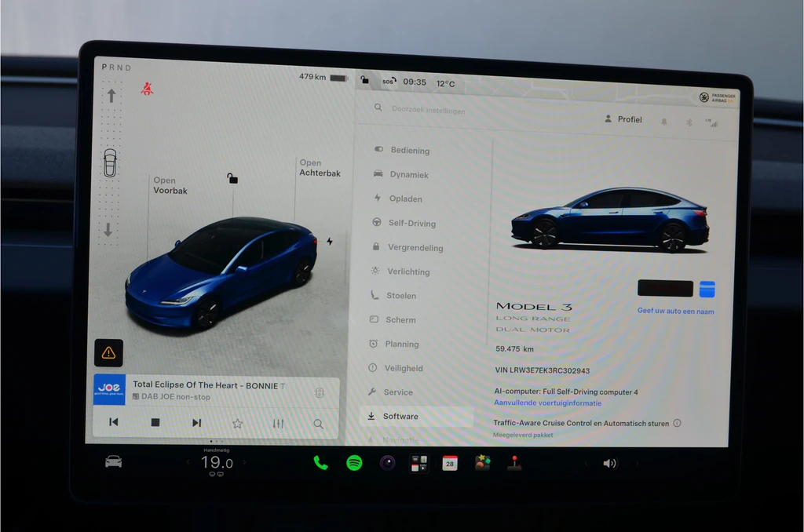804x532 pixels.
Task: Open media audio equalizer settings
Action: click(278, 424)
